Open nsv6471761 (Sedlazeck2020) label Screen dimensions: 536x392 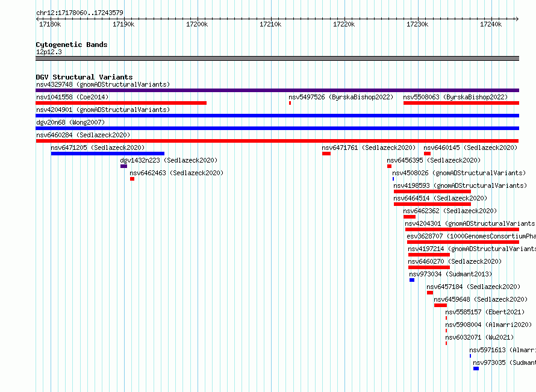click(x=369, y=148)
